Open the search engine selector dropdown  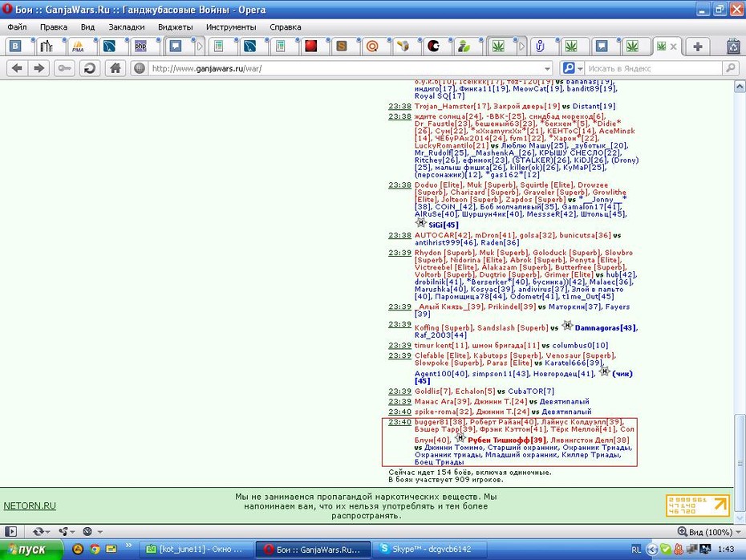(x=571, y=68)
